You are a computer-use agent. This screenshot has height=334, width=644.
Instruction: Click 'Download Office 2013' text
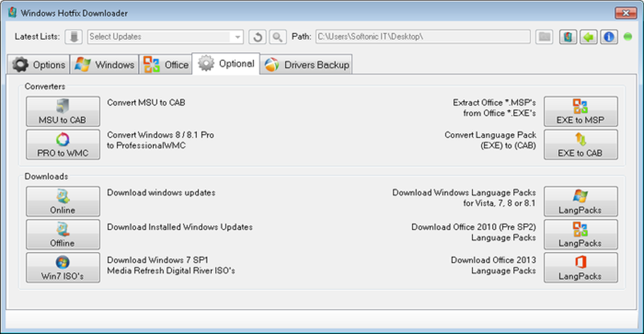(x=493, y=260)
